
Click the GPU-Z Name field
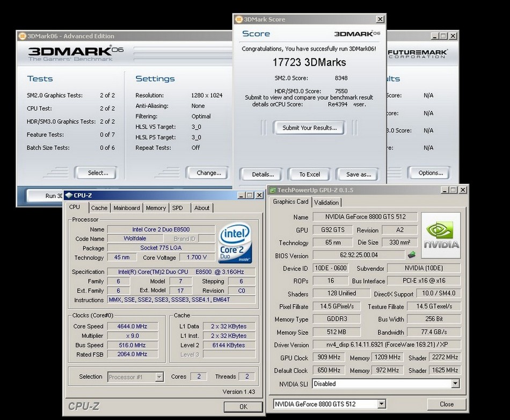(x=365, y=216)
